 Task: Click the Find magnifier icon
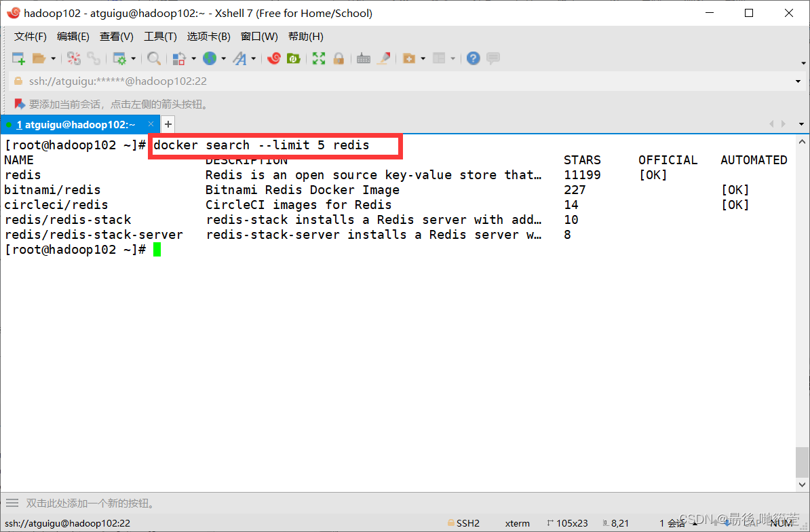point(153,58)
